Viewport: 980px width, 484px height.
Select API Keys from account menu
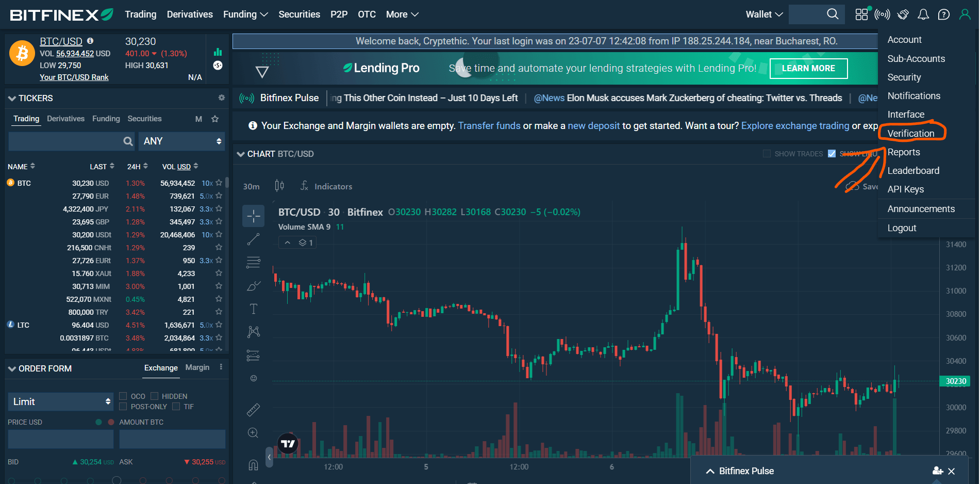(x=906, y=189)
